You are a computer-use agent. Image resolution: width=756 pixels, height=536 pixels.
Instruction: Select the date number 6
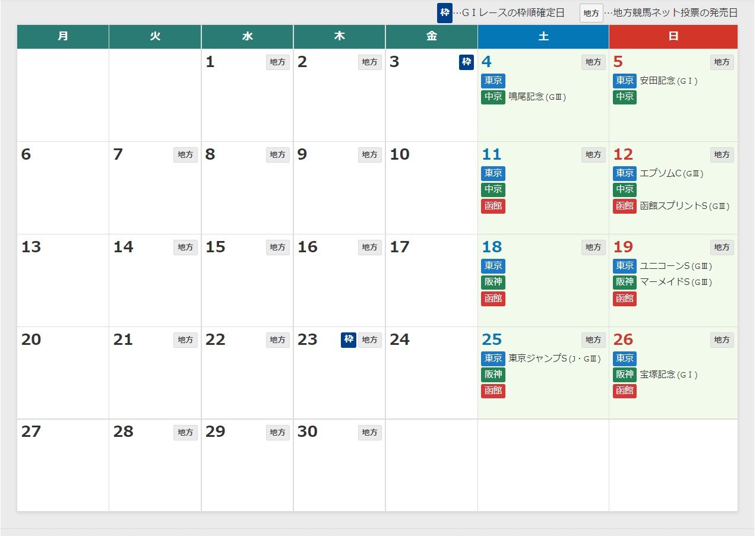(x=26, y=154)
